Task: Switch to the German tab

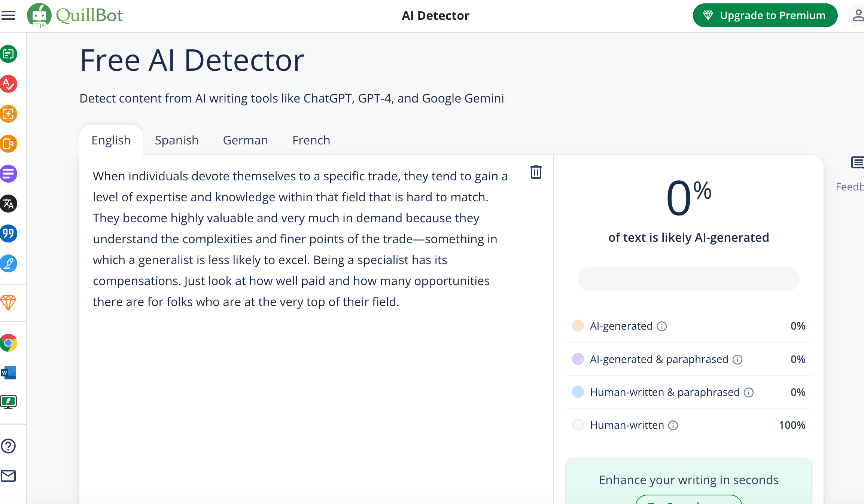Action: 245,140
